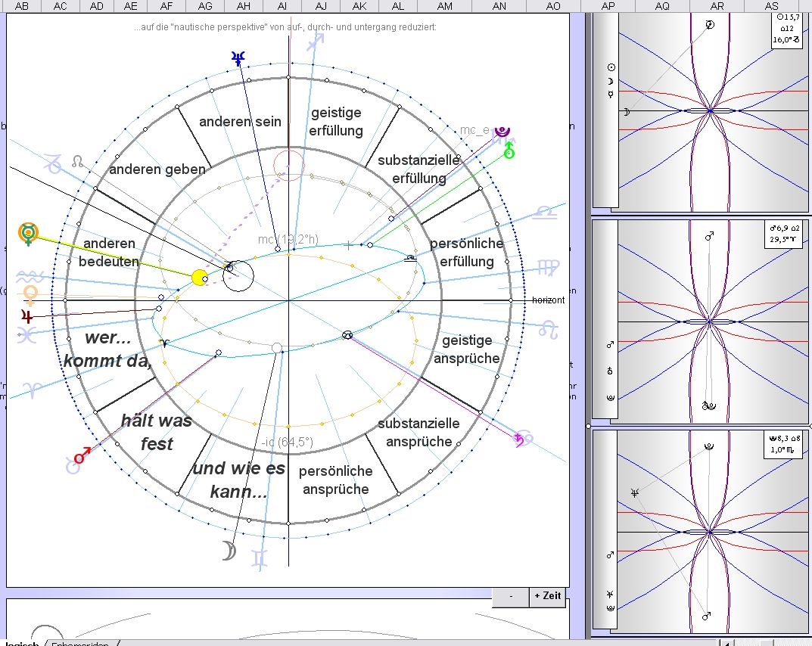Click the "+ Zeit" button
This screenshot has height=646, width=812.
547,596
